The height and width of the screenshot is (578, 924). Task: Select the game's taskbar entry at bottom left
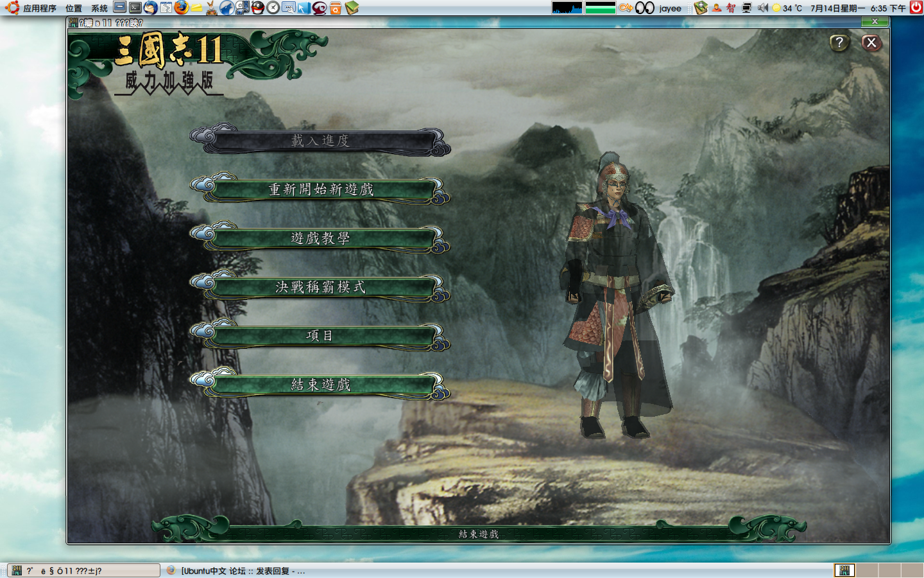83,570
